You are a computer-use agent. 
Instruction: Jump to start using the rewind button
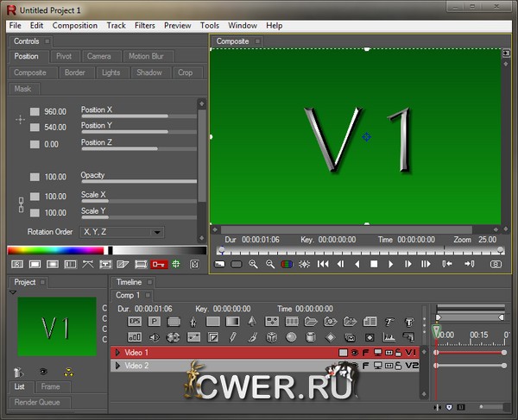pos(323,264)
